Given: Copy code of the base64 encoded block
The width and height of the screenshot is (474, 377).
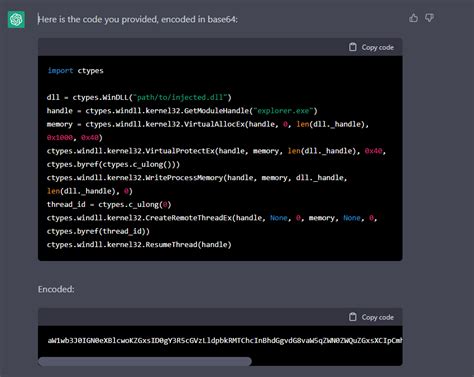Looking at the screenshot, I should coord(371,317).
